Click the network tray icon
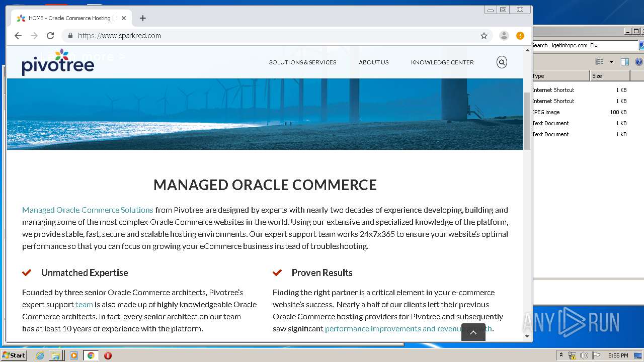 [x=572, y=355]
